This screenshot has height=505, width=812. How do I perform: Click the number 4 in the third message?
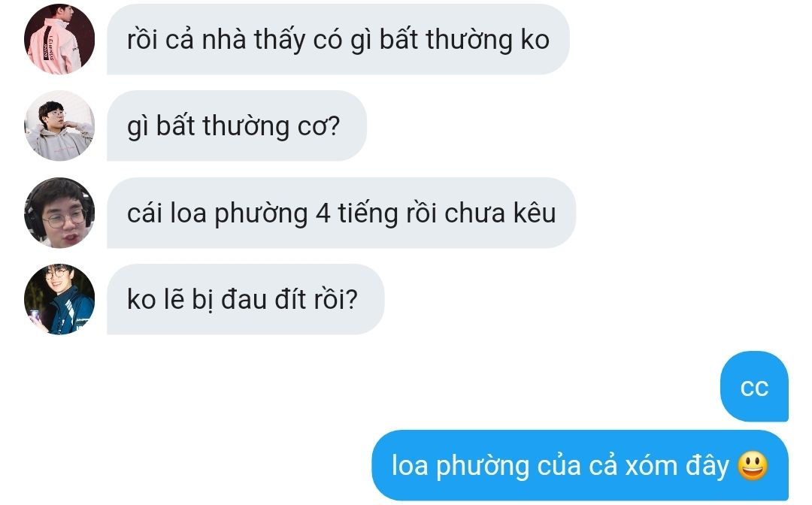[x=323, y=213]
